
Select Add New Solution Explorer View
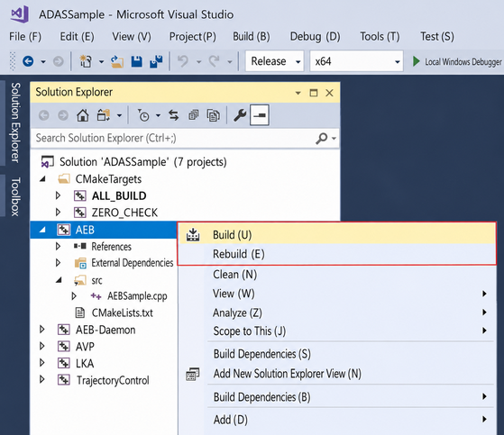click(337, 374)
